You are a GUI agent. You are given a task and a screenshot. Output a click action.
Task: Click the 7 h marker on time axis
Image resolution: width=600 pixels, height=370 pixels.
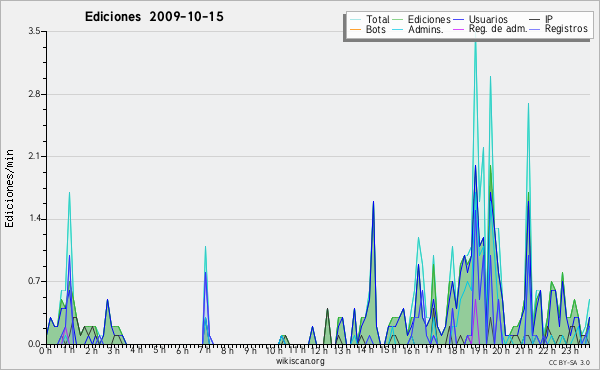tap(205, 350)
